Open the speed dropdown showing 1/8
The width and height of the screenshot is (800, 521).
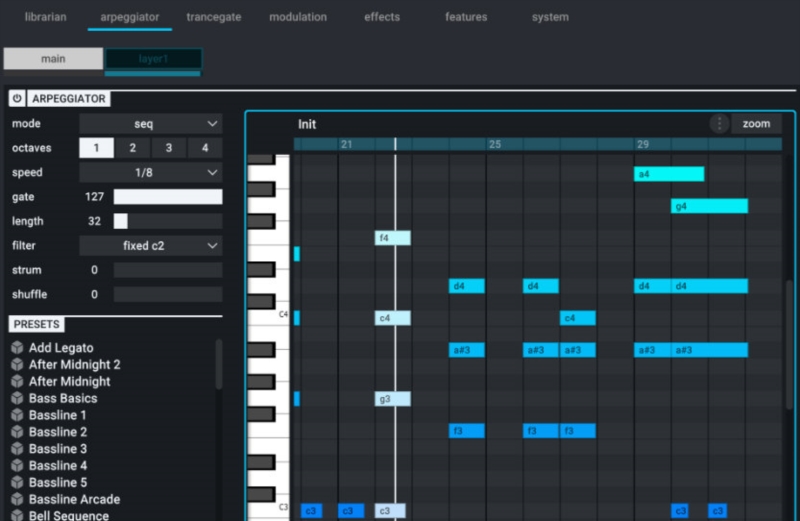151,172
